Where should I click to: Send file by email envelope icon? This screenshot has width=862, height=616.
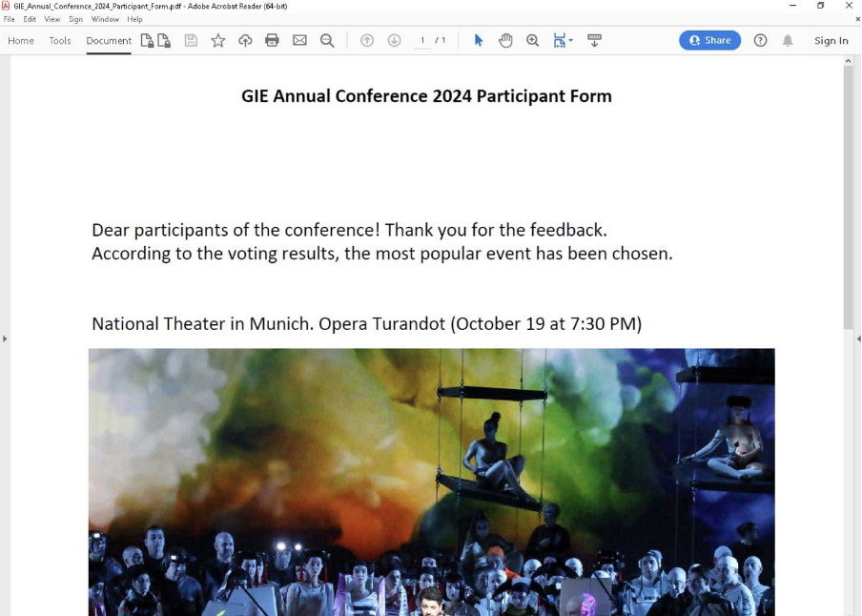[299, 40]
